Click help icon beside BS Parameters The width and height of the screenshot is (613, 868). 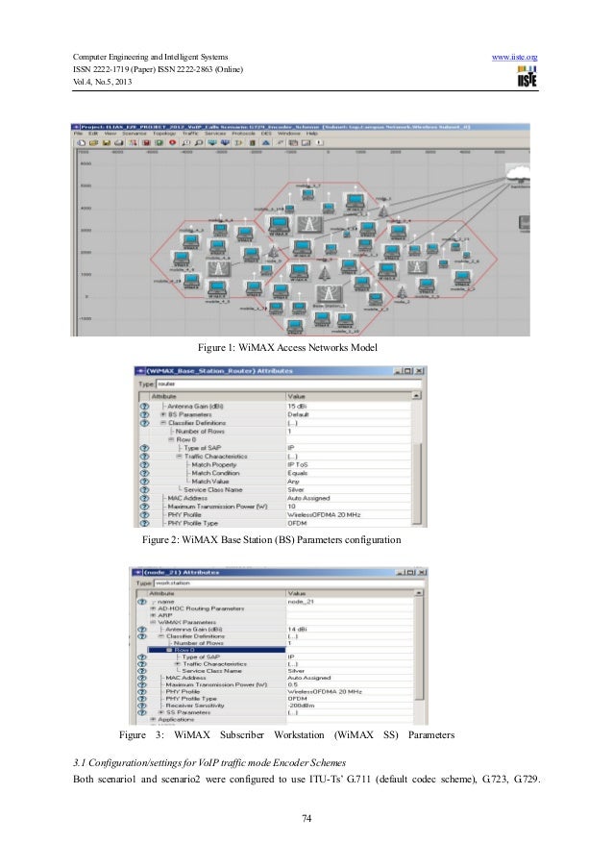click(x=144, y=414)
